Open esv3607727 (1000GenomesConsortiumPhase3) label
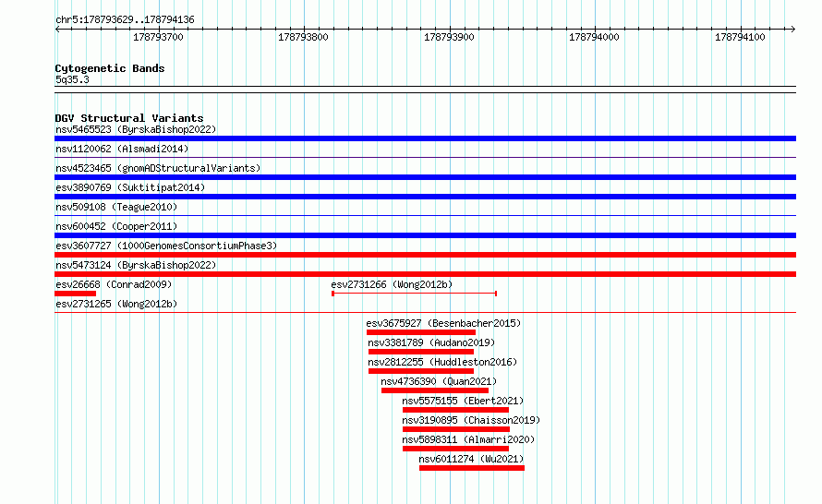This screenshot has height=504, width=822. (166, 246)
